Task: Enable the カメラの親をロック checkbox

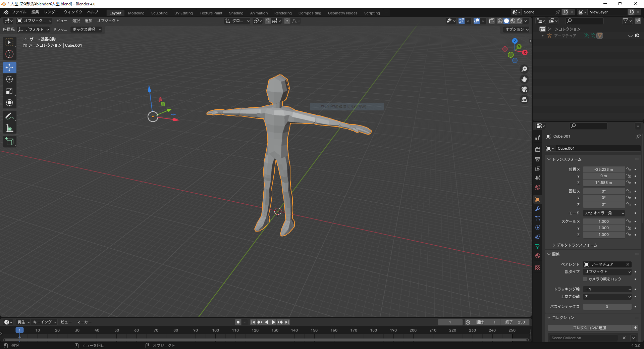Action: (585, 279)
